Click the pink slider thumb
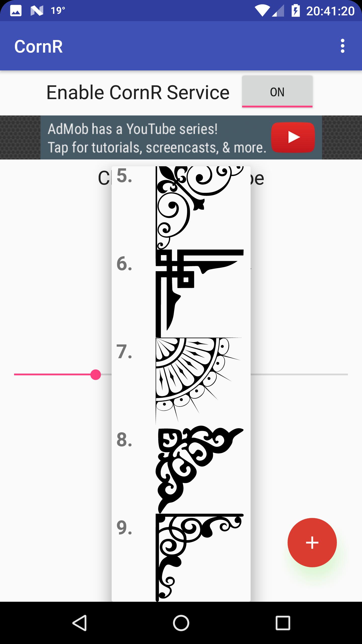362x644 pixels. (96, 375)
